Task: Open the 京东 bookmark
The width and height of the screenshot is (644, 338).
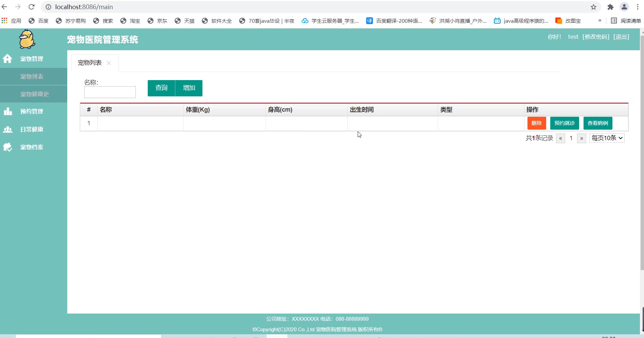Action: click(x=157, y=21)
